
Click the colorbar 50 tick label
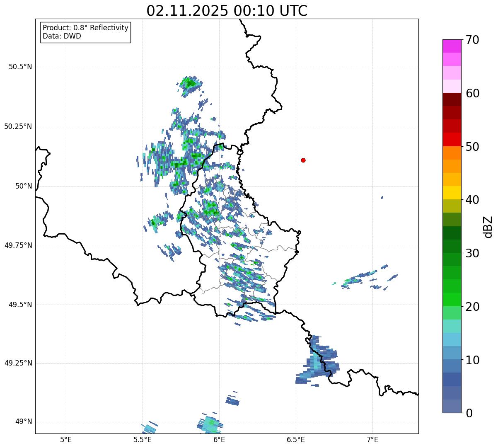tap(472, 147)
